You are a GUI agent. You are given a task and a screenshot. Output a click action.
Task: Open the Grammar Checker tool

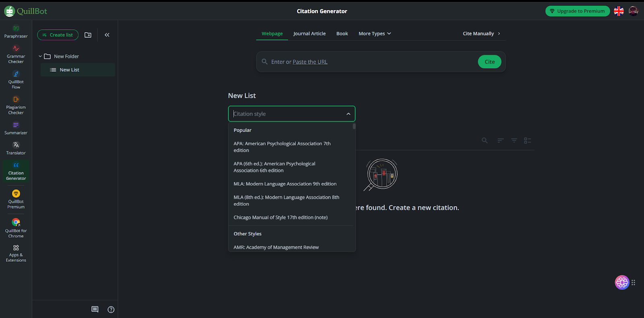pyautogui.click(x=16, y=54)
